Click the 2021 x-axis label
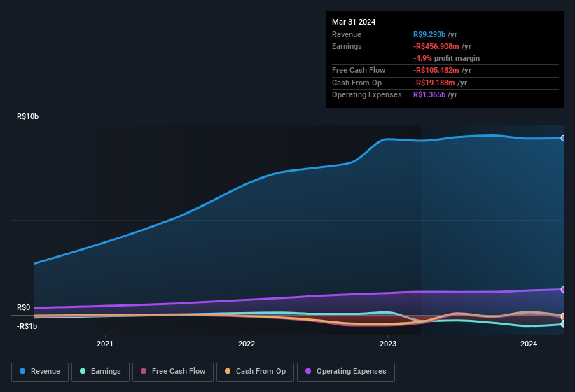The image size is (575, 392). click(x=105, y=344)
